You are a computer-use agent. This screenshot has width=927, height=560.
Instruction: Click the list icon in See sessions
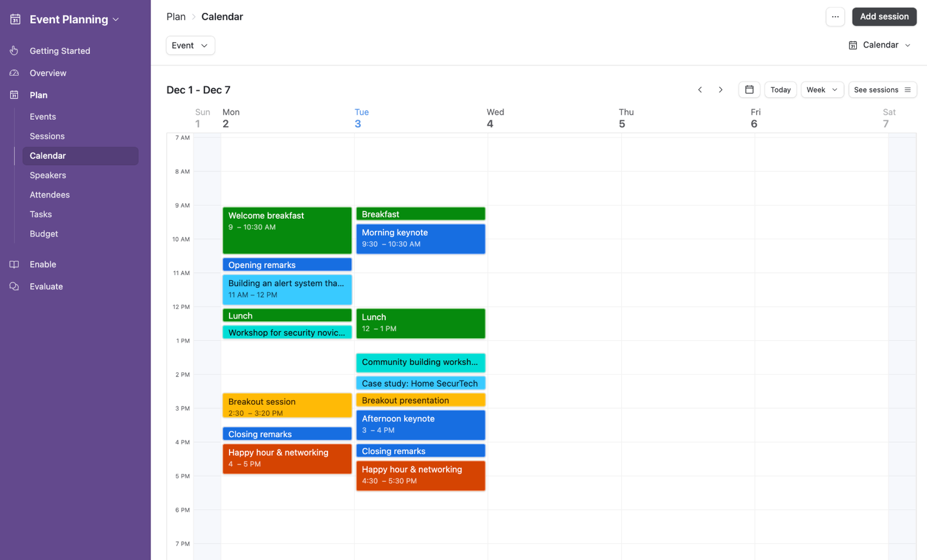pos(907,90)
